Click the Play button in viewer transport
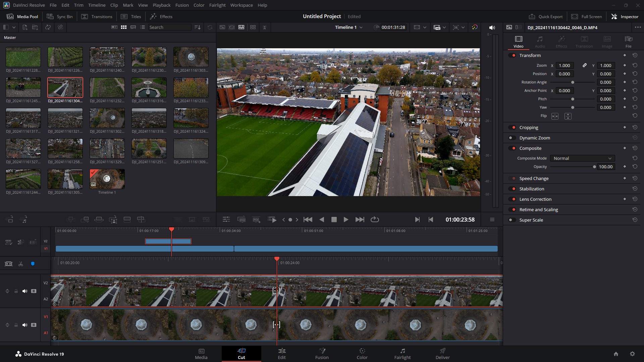 point(346,220)
